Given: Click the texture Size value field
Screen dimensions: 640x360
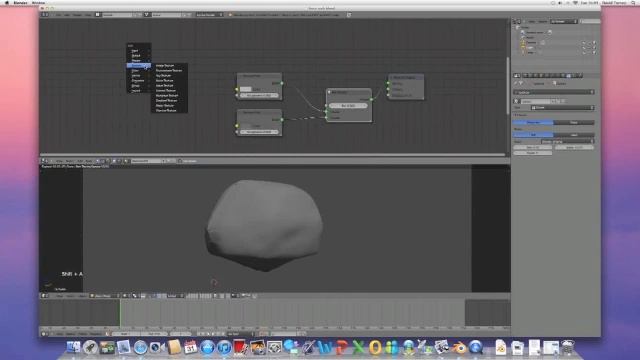Looking at the screenshot, I should [x=533, y=147].
